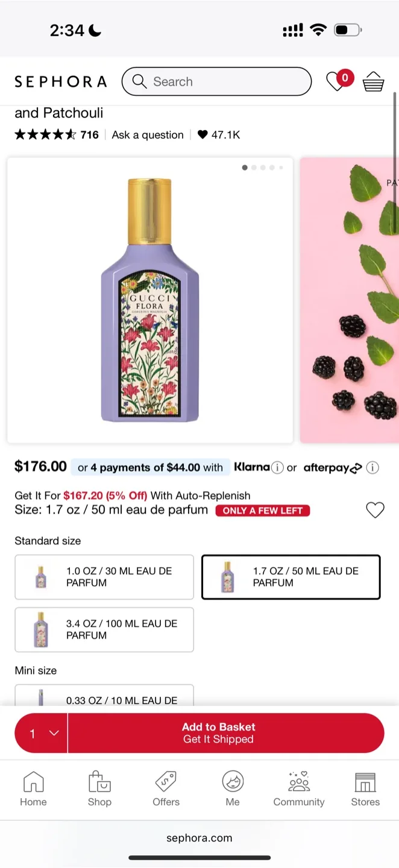
Task: Open the sephora.com link at bottom
Action: (199, 837)
